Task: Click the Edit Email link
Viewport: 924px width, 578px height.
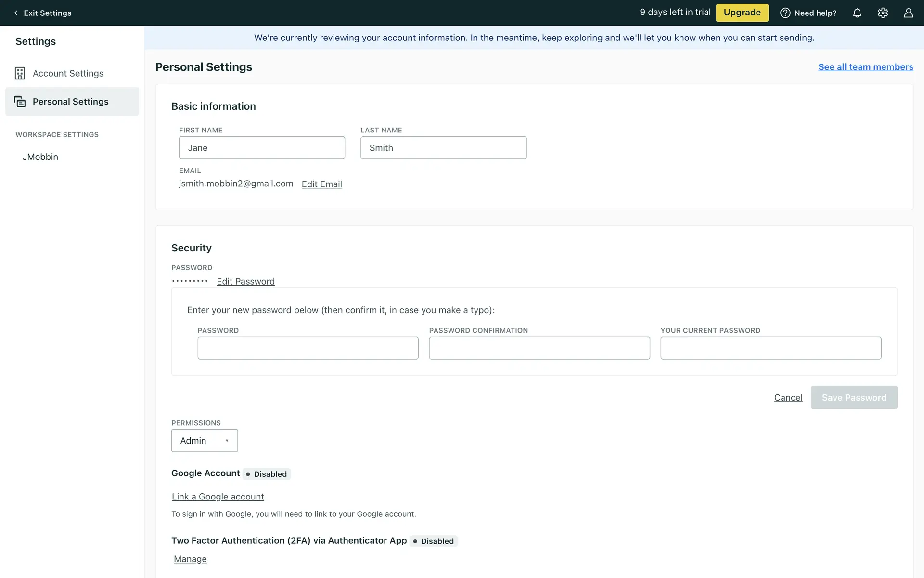Action: 321,184
